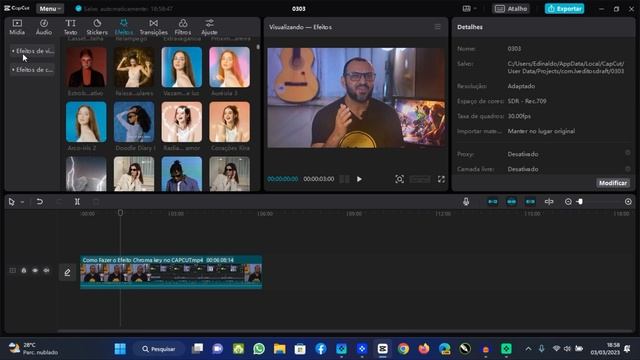Expand the 'Efeitos de c...' category
Image resolution: width=640 pixels, height=360 pixels.
point(33,70)
